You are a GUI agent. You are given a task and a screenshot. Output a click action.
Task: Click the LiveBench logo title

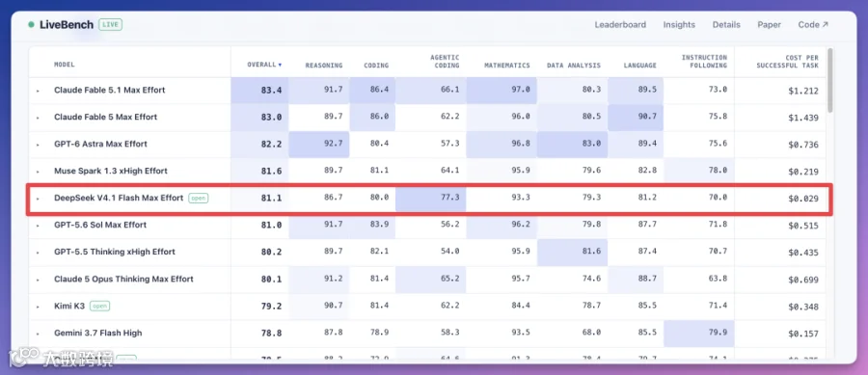[67, 25]
